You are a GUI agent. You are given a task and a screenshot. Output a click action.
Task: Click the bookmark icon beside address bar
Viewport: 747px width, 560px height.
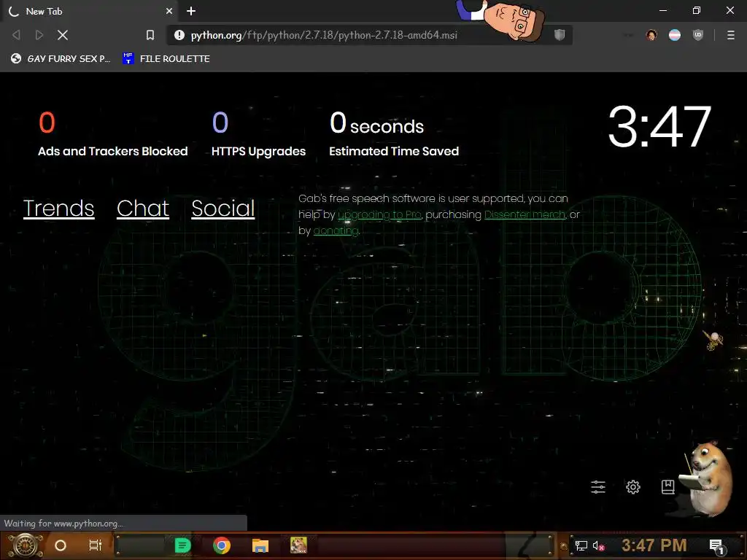click(x=150, y=35)
